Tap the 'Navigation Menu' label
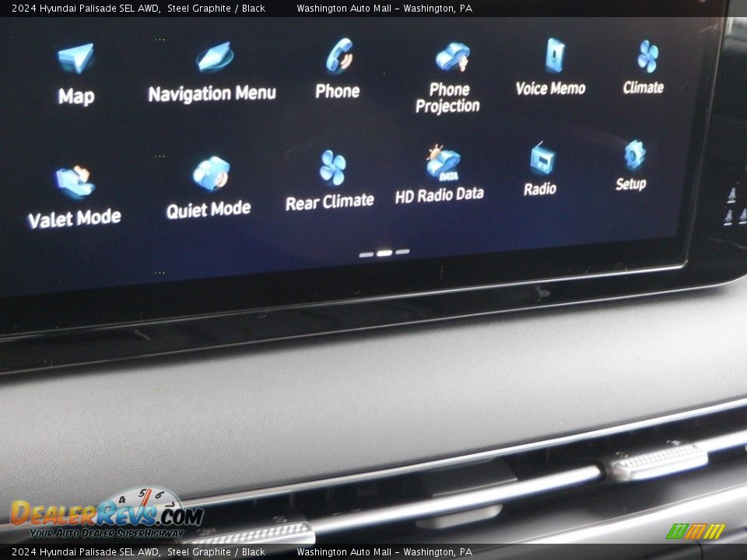 pos(212,93)
